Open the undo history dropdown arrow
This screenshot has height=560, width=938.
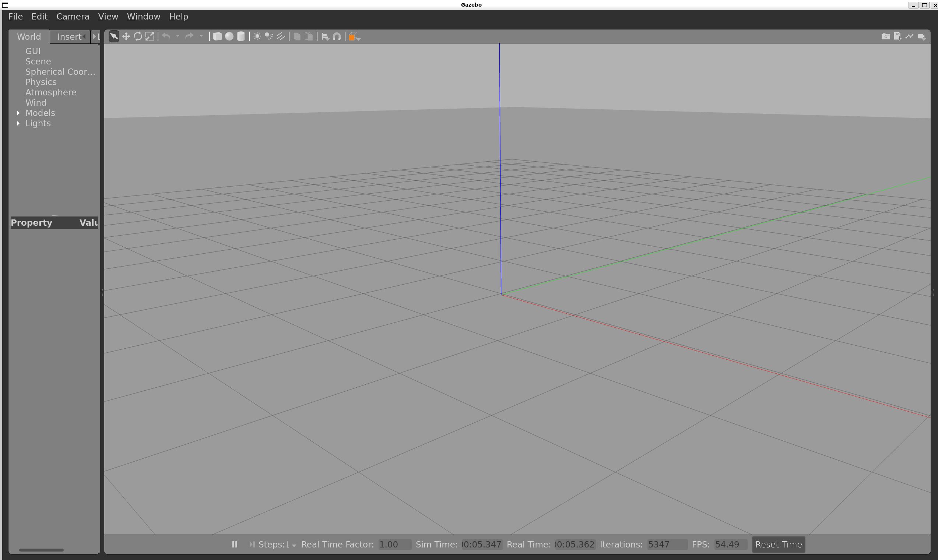pos(178,36)
